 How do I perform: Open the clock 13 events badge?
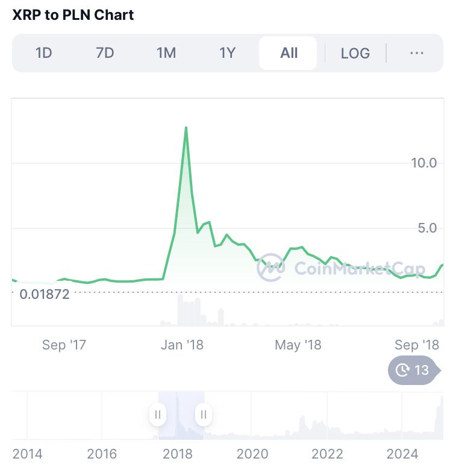pos(414,370)
